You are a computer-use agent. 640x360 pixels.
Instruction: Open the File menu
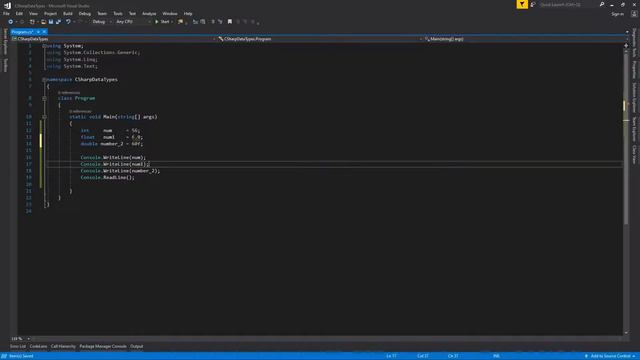(6, 13)
